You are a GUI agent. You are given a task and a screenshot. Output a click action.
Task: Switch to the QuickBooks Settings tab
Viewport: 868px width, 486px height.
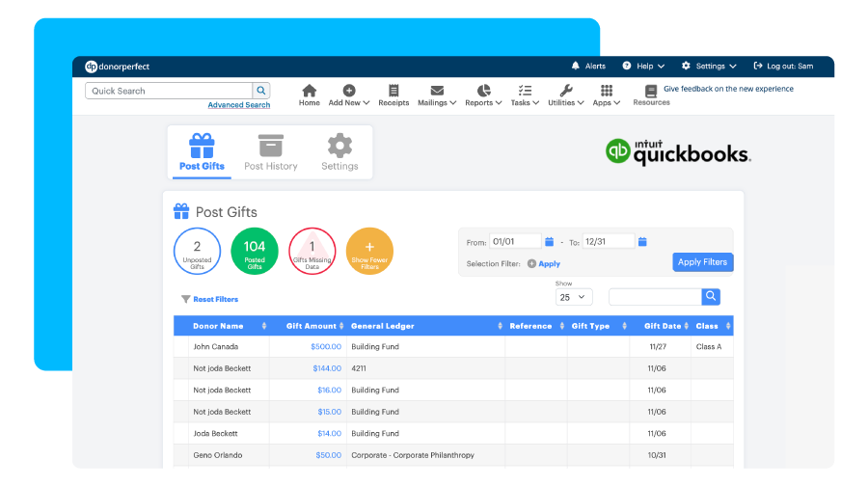339,152
